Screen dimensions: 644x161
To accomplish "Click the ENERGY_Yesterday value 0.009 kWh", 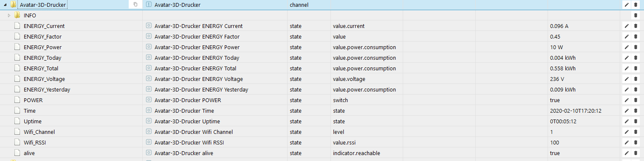I will [563, 89].
